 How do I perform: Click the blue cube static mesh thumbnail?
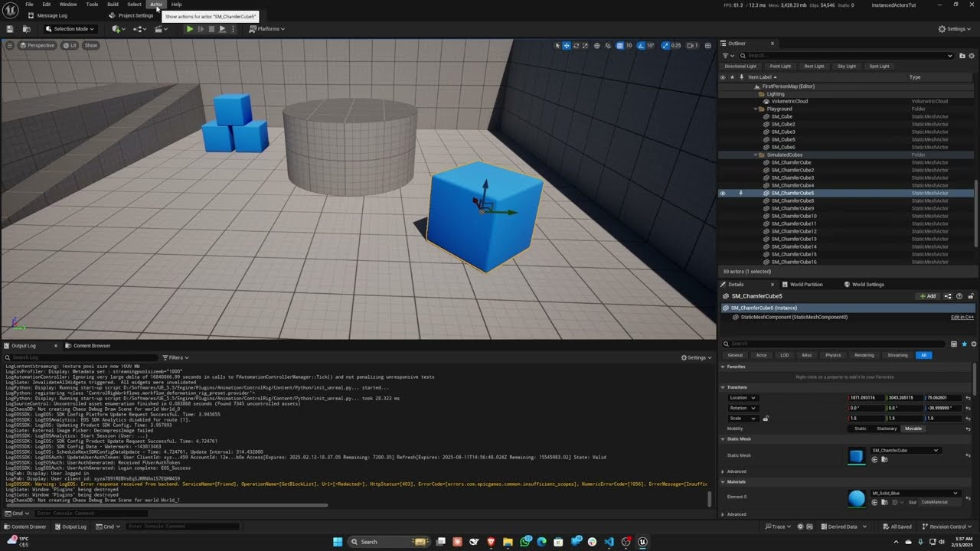coord(856,456)
